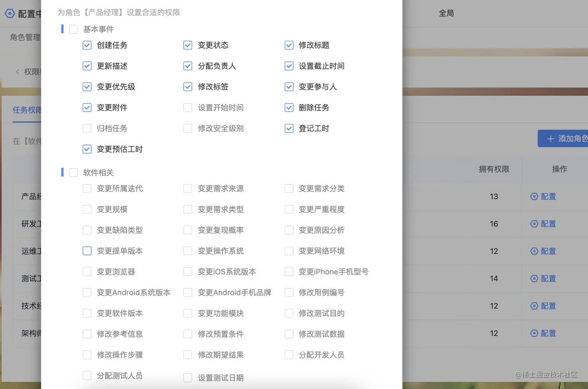Uncheck the 变更参与人 checkbox
This screenshot has width=588, height=389.
point(289,87)
